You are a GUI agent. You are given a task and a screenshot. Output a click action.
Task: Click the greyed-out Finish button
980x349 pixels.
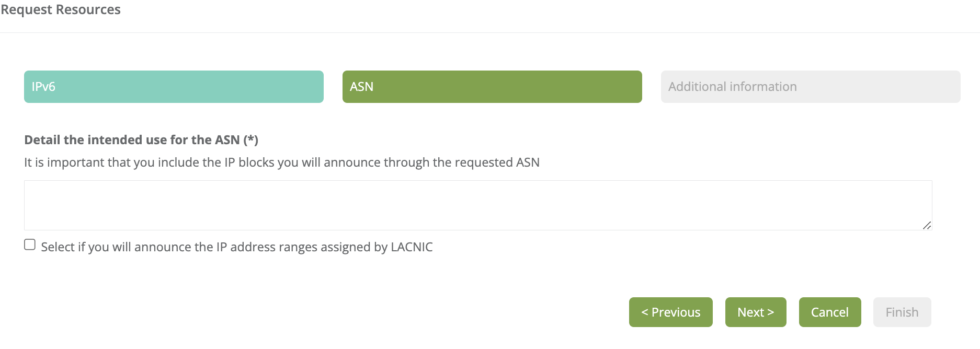point(902,312)
